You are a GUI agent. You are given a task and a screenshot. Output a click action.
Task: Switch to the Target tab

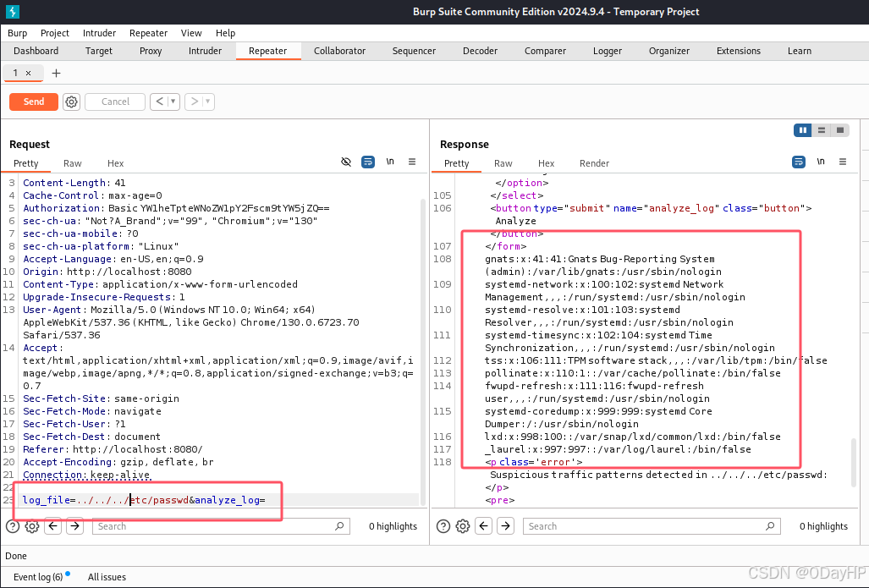[99, 51]
